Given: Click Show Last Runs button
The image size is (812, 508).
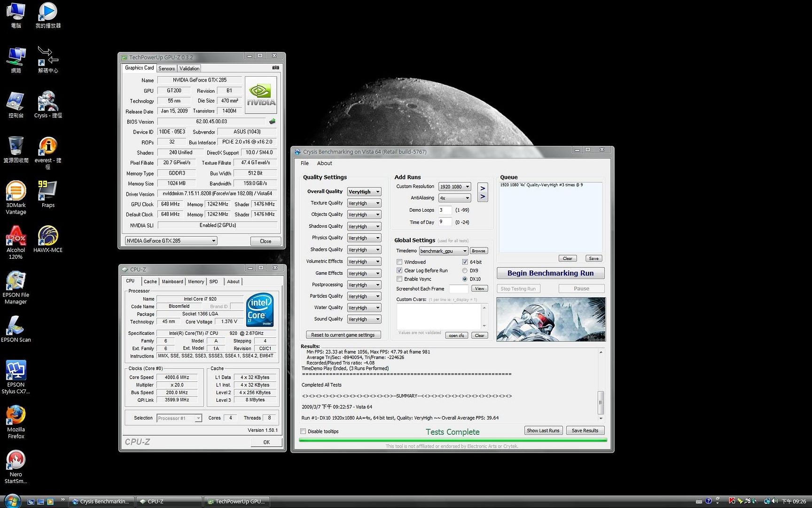Looking at the screenshot, I should (543, 430).
